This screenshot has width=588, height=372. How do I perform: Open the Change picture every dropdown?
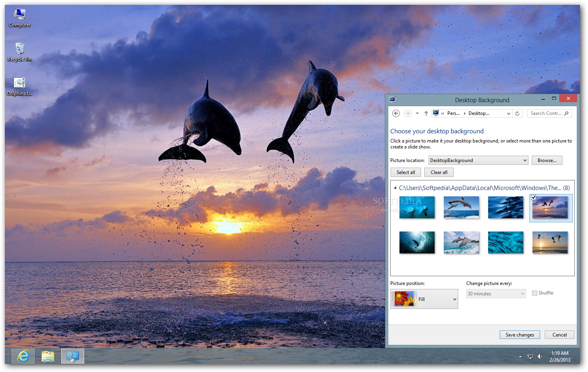pos(496,294)
